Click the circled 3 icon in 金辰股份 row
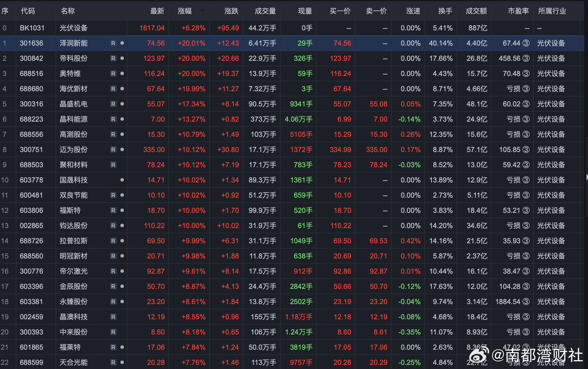 pyautogui.click(x=526, y=287)
